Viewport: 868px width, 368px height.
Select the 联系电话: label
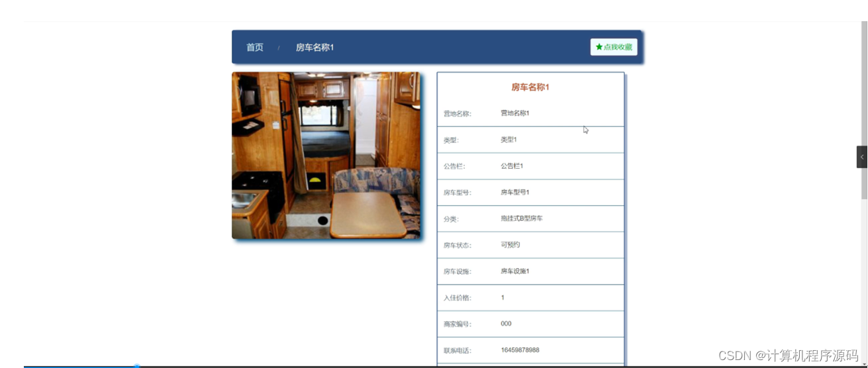point(458,351)
